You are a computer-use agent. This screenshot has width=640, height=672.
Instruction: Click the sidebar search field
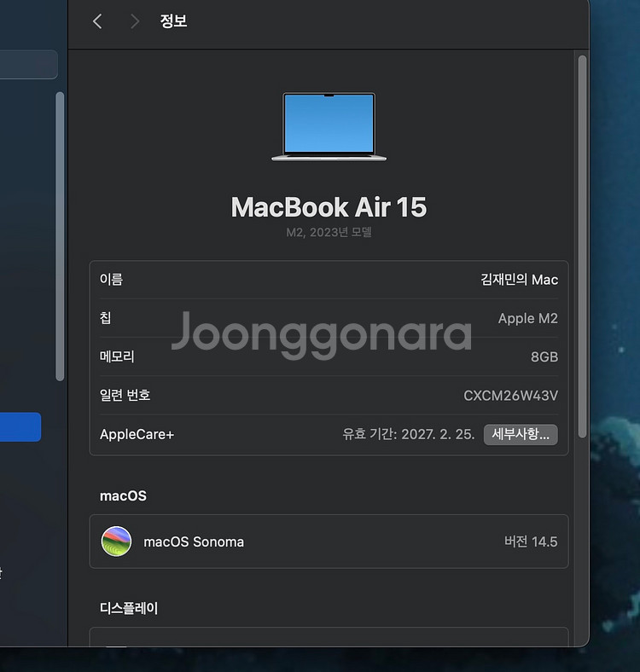coord(28,65)
